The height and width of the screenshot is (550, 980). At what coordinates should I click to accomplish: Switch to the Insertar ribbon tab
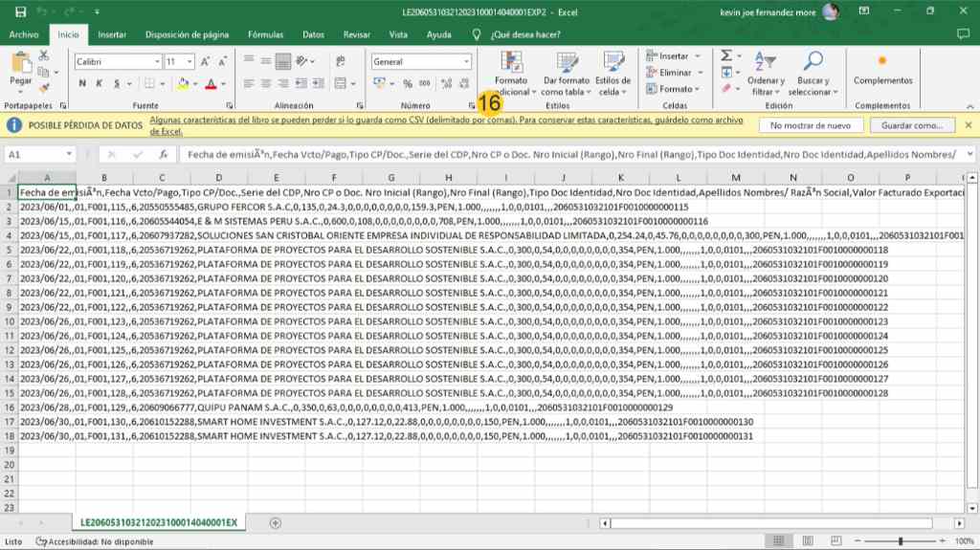(x=112, y=34)
